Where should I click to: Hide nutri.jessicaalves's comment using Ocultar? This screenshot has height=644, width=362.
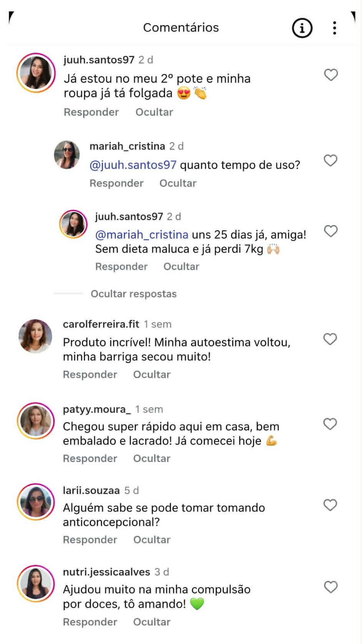[152, 622]
